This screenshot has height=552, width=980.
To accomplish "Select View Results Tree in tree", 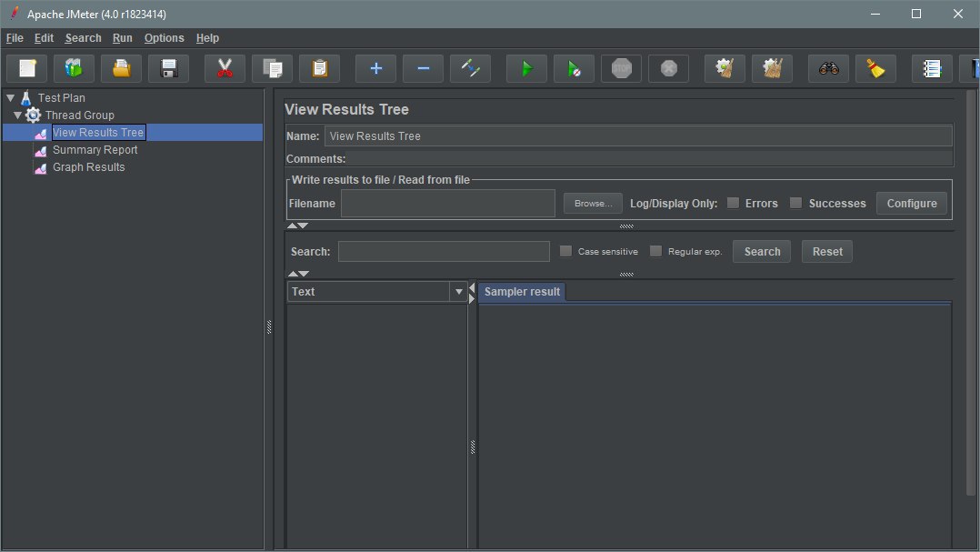I will (98, 132).
